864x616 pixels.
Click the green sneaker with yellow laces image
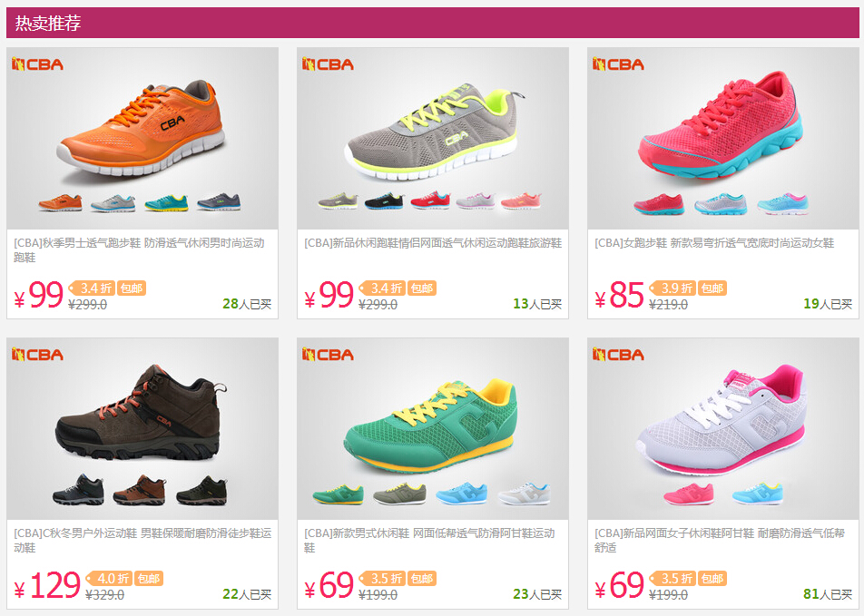point(431,425)
